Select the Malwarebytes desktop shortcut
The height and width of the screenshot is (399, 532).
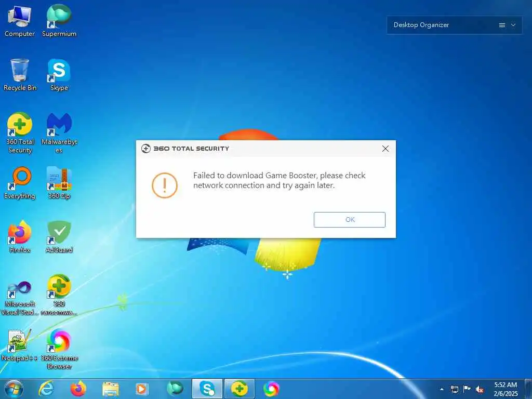(x=59, y=133)
